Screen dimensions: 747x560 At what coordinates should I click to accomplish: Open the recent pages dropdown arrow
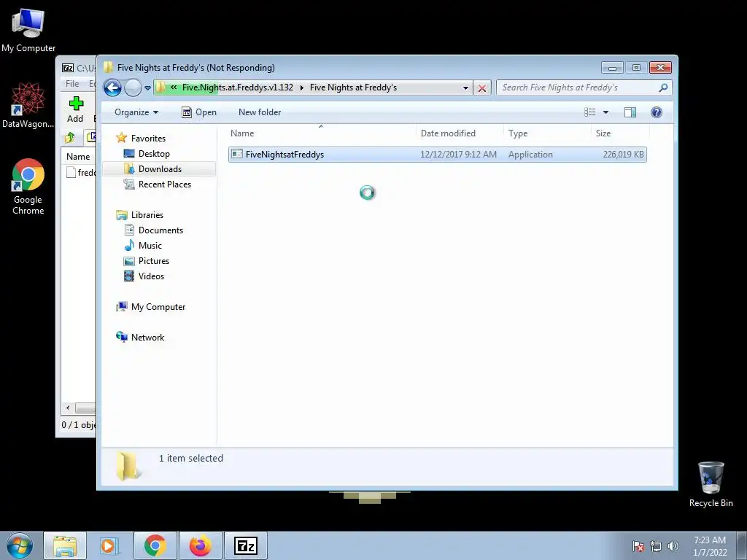point(147,88)
